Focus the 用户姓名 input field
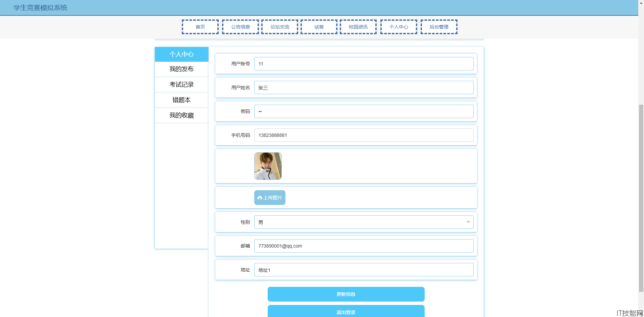The width and height of the screenshot is (644, 317). click(364, 88)
